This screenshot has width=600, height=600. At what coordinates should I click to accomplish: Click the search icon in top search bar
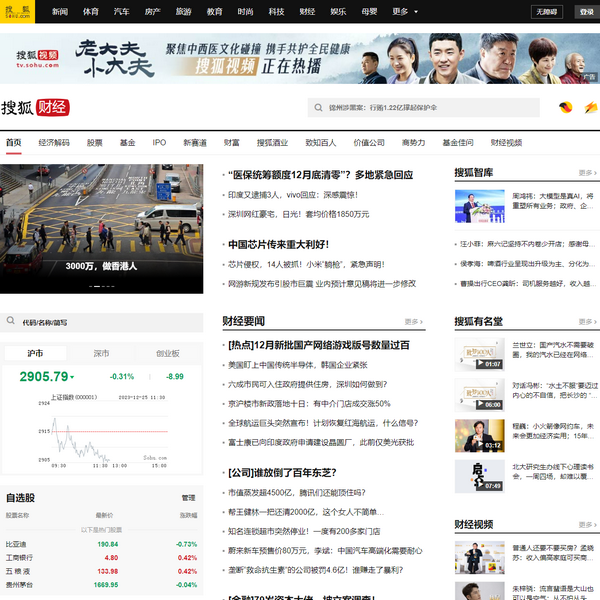319,107
